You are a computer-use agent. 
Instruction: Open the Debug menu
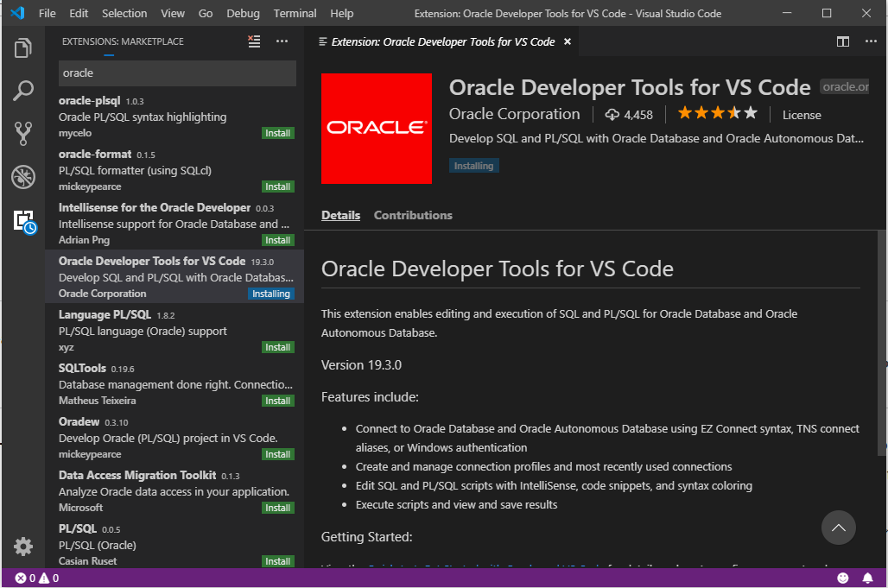tap(243, 13)
